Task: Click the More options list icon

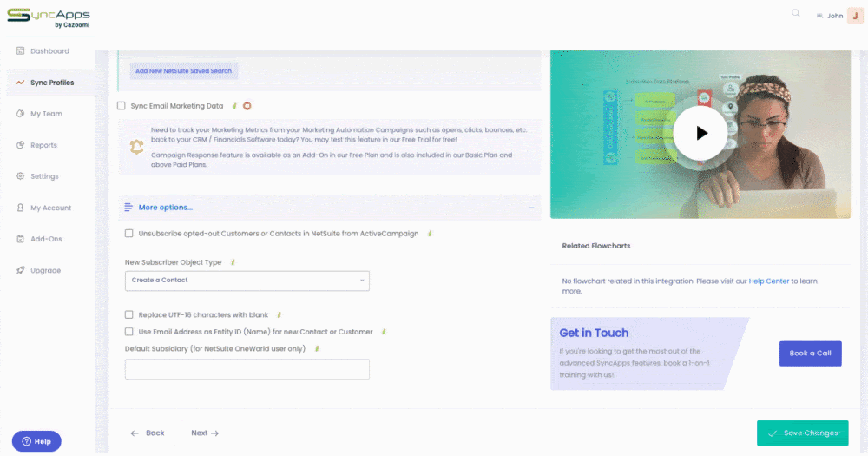Action: [x=128, y=208]
